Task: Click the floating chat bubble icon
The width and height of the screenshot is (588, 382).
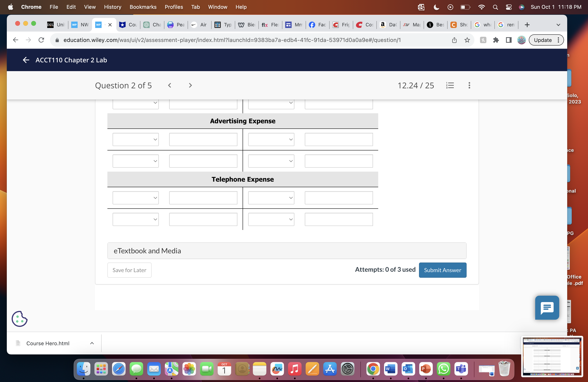Action: point(547,307)
